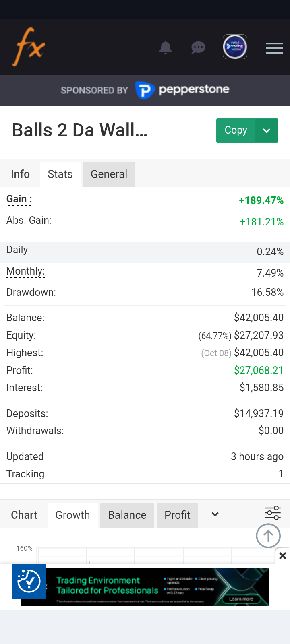Image resolution: width=290 pixels, height=644 pixels.
Task: Select the Growth chart tab
Action: coord(72,515)
